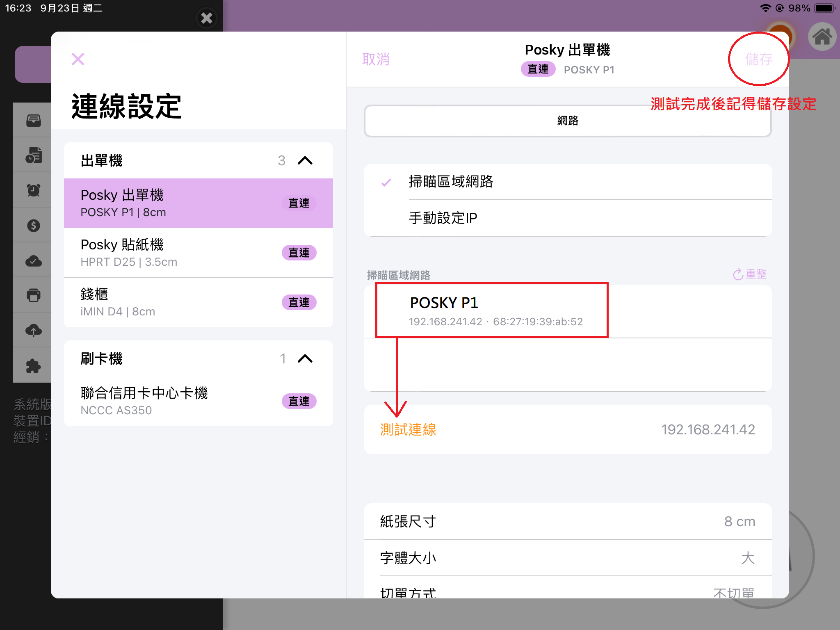The width and height of the screenshot is (840, 630).
Task: Click 取消 to cancel
Action: pos(376,59)
